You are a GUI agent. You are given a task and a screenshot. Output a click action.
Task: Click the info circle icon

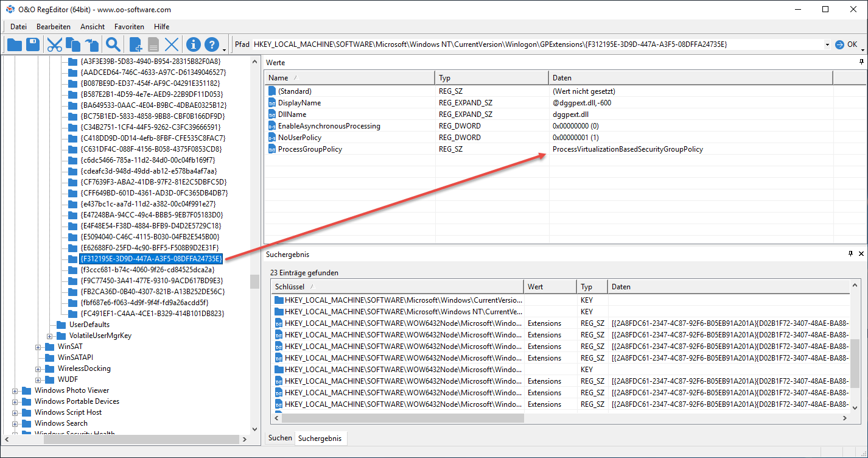[194, 44]
